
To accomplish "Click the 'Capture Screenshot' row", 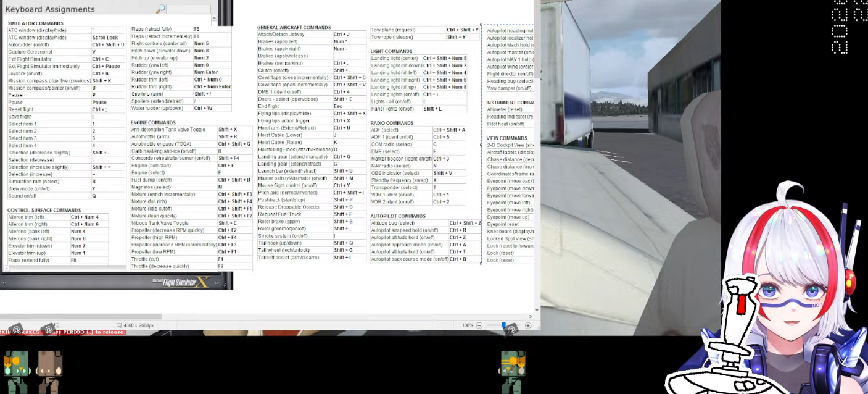I will coord(66,52).
